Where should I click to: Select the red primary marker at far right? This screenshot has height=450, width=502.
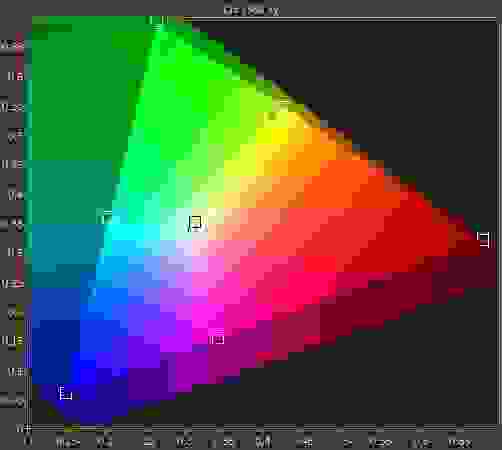point(484,239)
